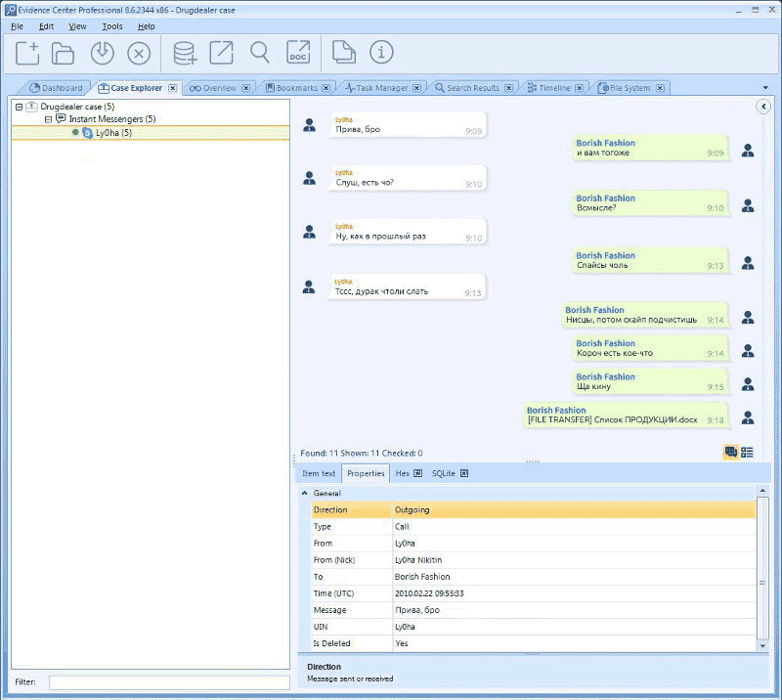Click the New Case toolbar icon
This screenshot has height=700, width=782.
point(27,53)
